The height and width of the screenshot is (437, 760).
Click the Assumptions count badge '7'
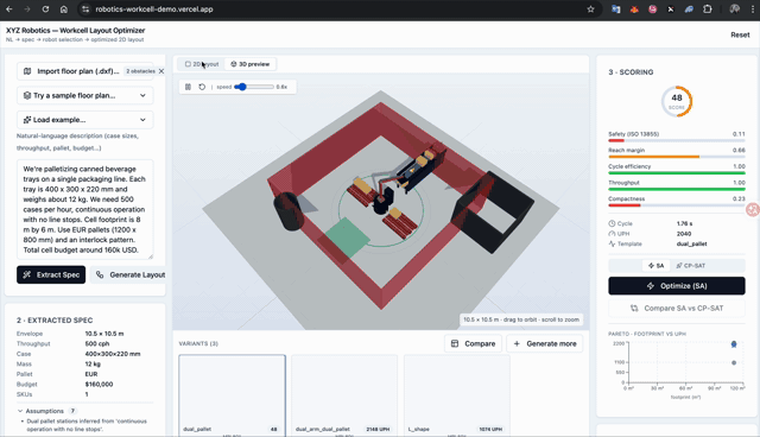tap(72, 411)
